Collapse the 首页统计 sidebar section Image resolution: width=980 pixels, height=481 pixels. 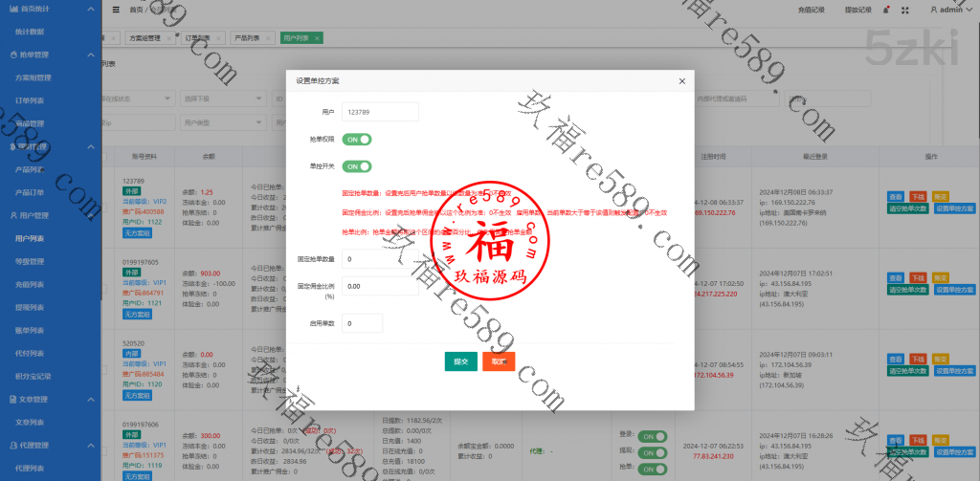(x=89, y=8)
